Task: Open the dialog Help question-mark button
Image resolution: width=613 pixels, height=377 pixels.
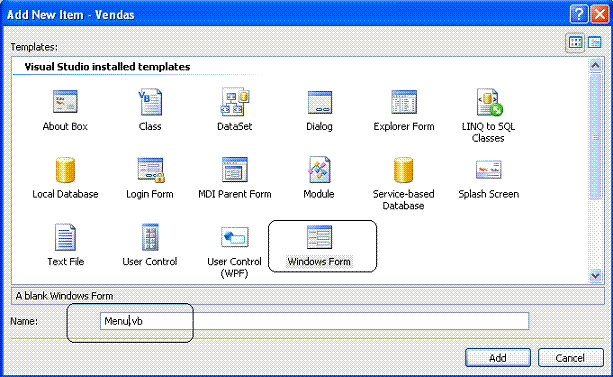Action: coord(579,15)
